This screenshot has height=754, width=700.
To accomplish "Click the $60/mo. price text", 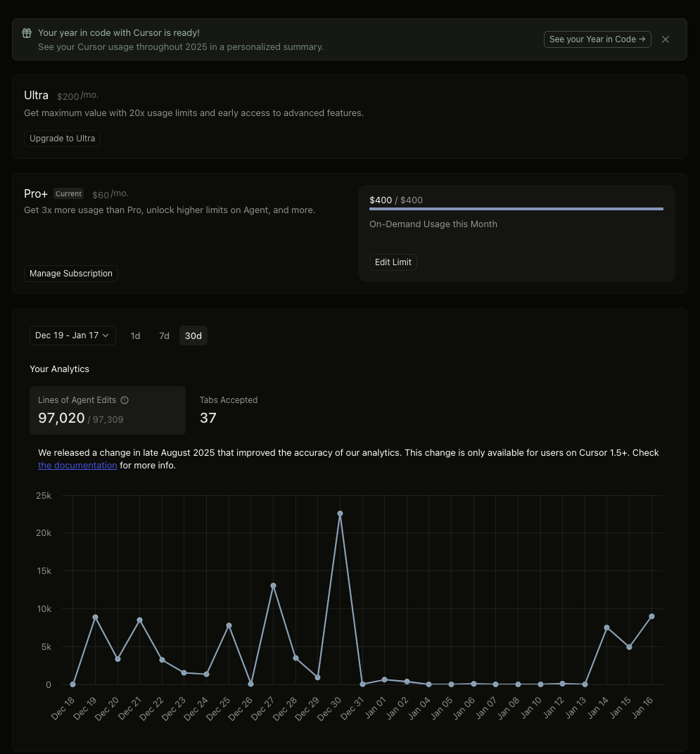I will 110,194.
